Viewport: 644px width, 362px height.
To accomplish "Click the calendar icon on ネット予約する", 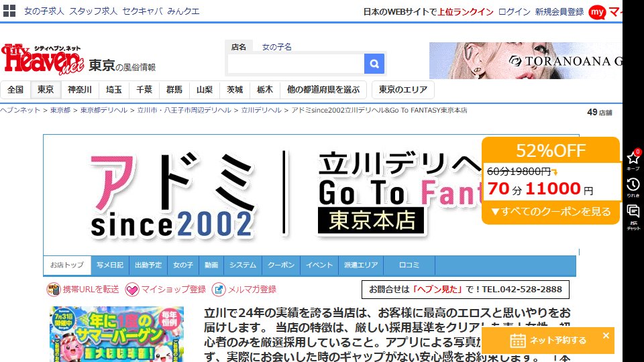I will point(517,341).
